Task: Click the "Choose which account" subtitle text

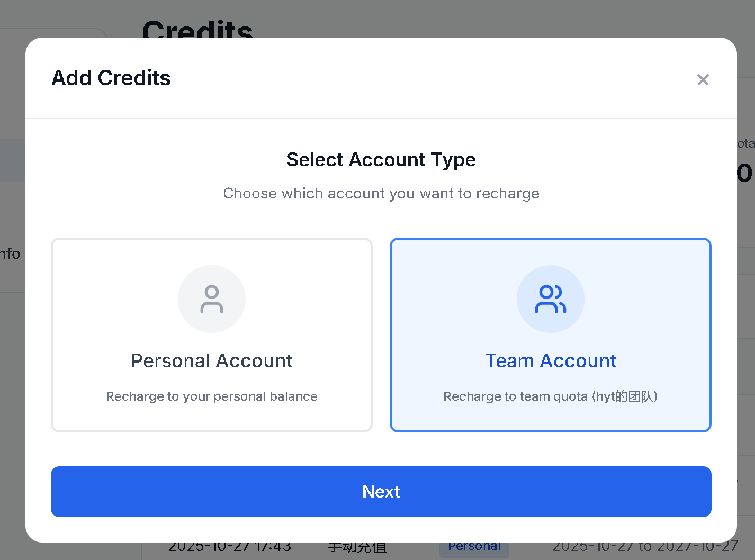Action: click(x=381, y=193)
